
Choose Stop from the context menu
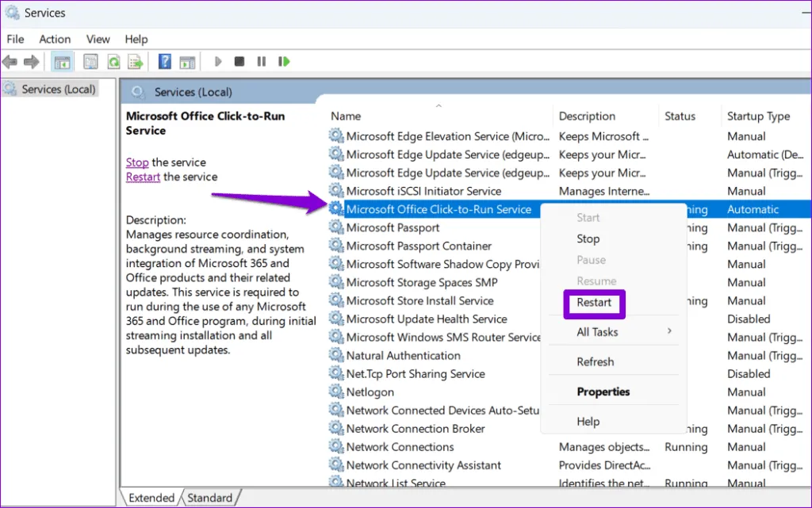588,239
